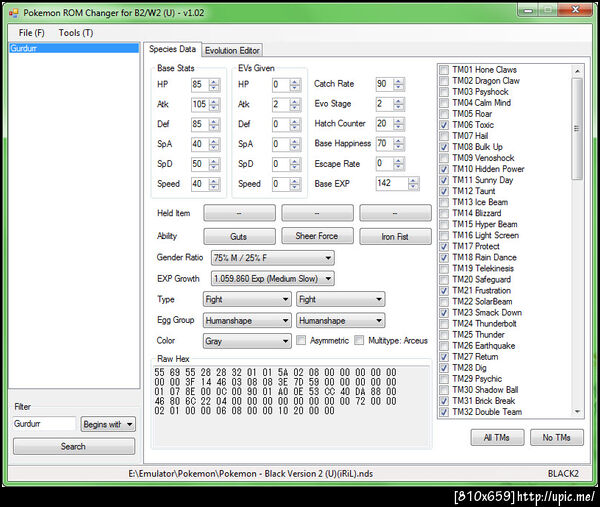Enable the Asymmetric checkbox
600x507 pixels.
click(x=301, y=340)
